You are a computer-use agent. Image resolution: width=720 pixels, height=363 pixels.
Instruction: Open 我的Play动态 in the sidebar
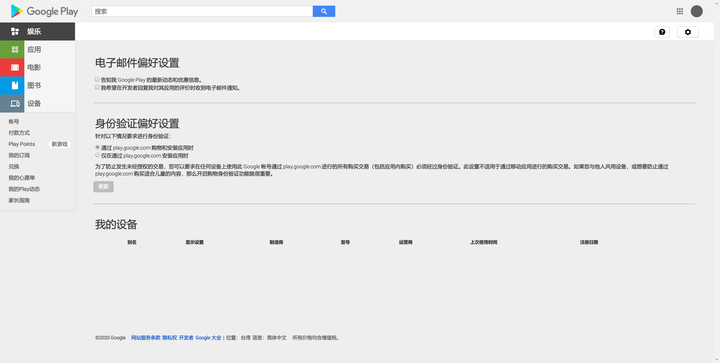click(24, 189)
